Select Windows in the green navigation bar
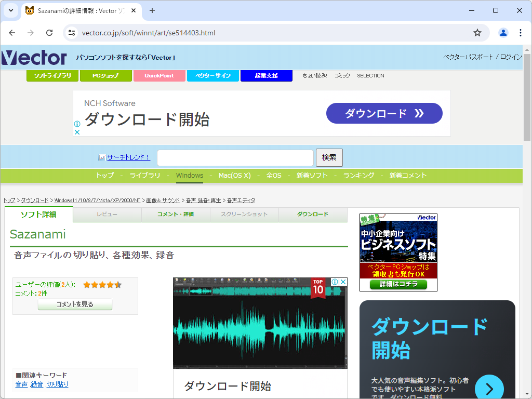The width and height of the screenshot is (532, 399). point(189,176)
